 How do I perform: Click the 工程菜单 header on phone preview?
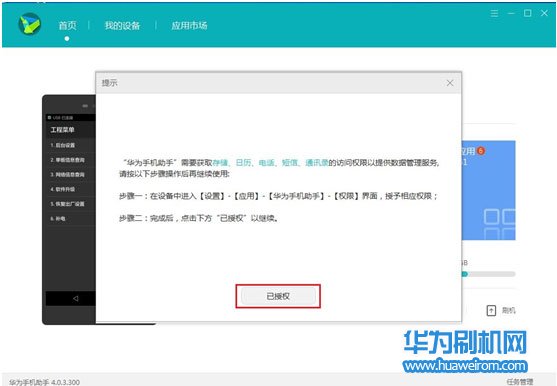click(63, 130)
